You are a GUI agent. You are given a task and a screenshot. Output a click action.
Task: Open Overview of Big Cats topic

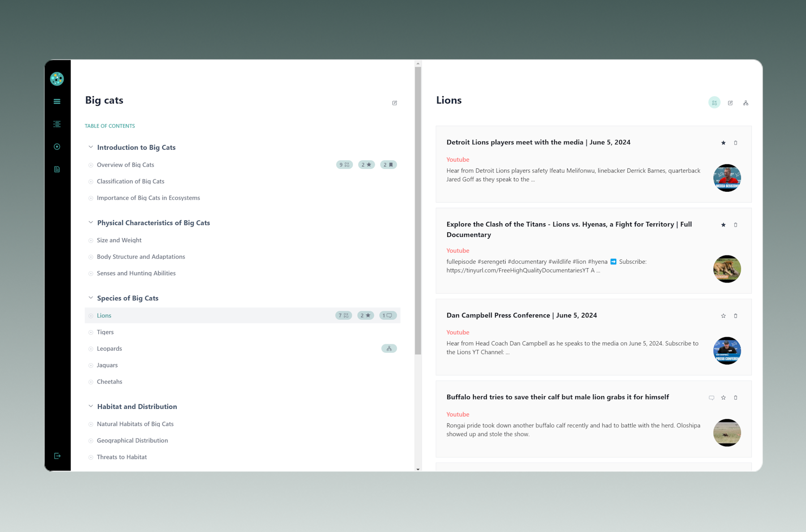click(x=125, y=165)
